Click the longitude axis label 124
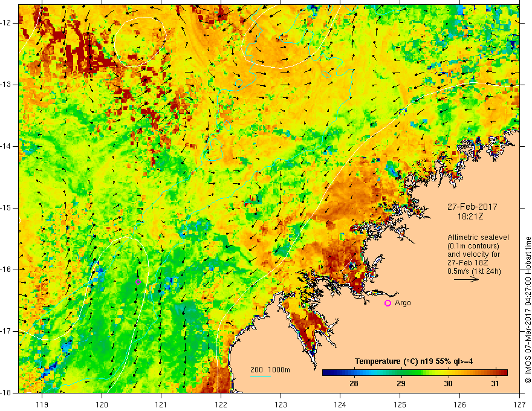Screen dimensions: 532x411 (x=340, y=404)
